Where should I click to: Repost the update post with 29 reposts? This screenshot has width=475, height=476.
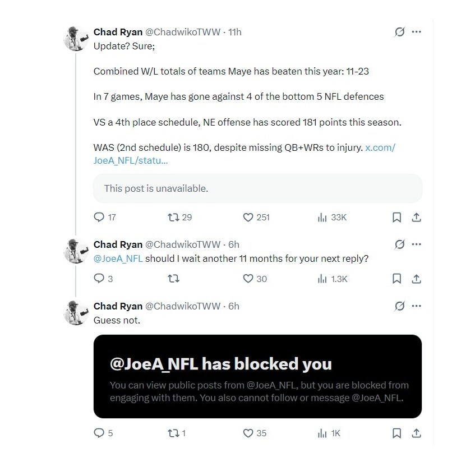[x=174, y=217]
